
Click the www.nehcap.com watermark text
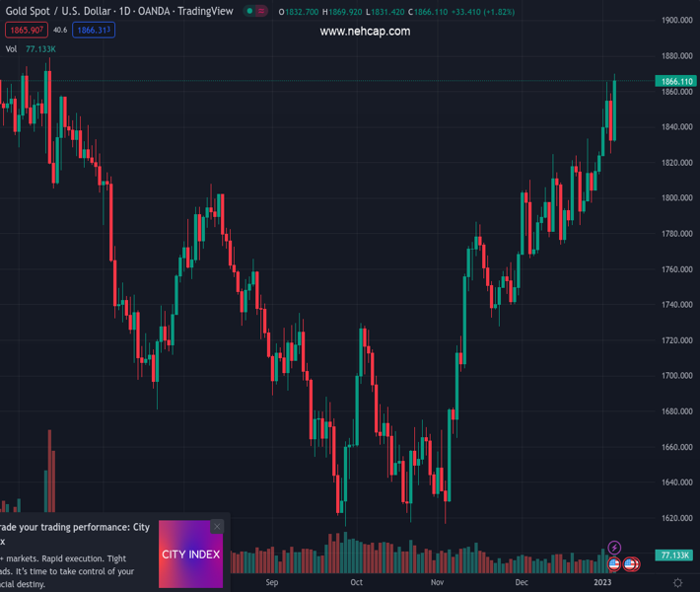coord(365,32)
